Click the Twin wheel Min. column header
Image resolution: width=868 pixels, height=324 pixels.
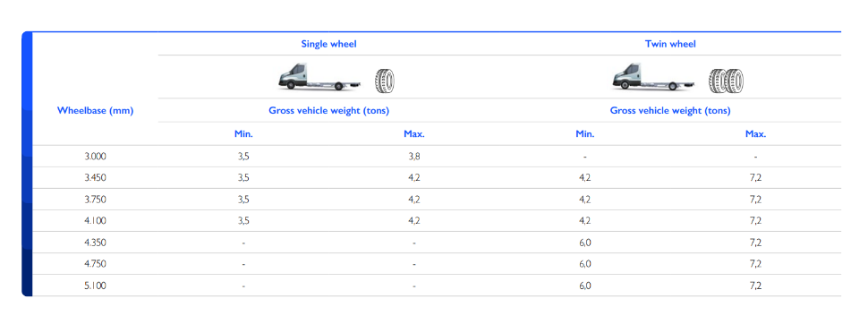(585, 133)
